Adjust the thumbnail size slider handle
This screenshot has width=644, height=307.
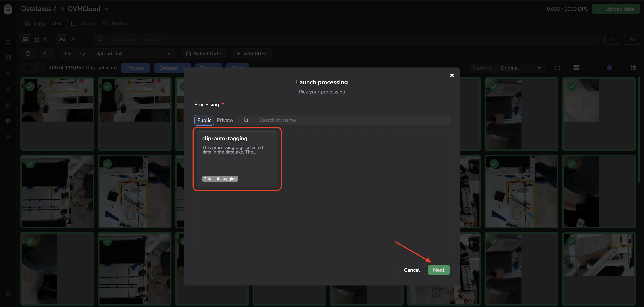[x=609, y=68]
